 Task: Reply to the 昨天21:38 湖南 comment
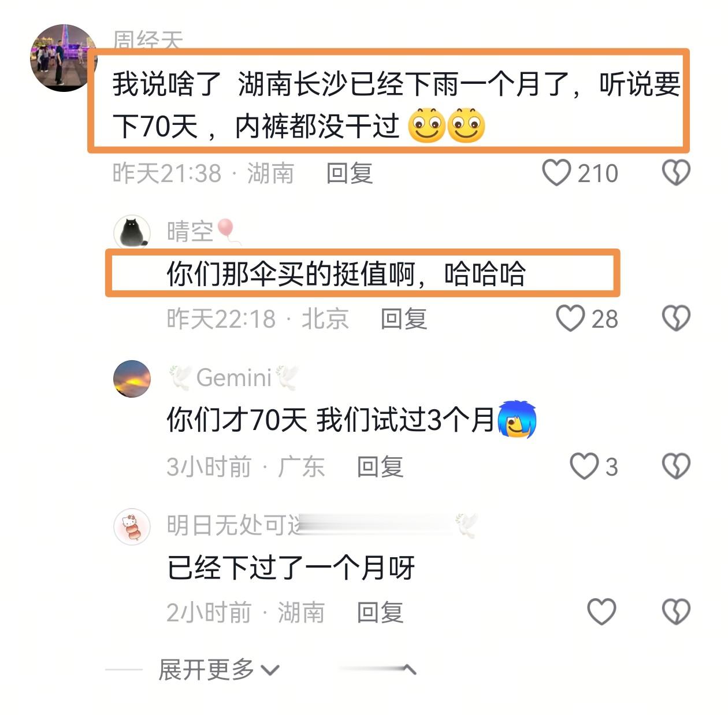[x=350, y=173]
